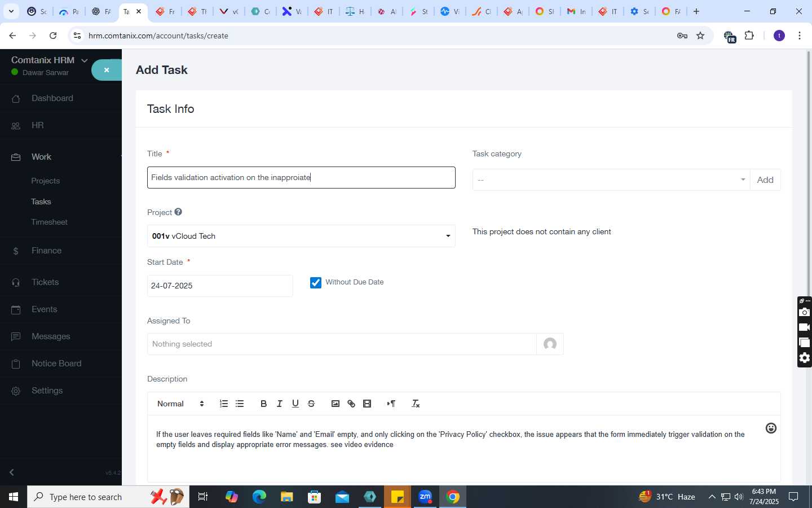Uncheck the Without Due Date checkbox
Screen dimensions: 812x508
click(x=316, y=282)
